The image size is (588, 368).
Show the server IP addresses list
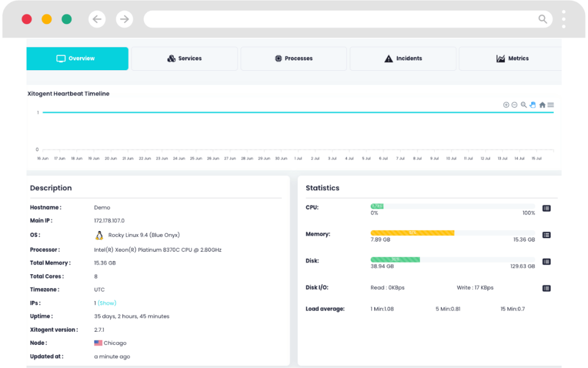106,302
